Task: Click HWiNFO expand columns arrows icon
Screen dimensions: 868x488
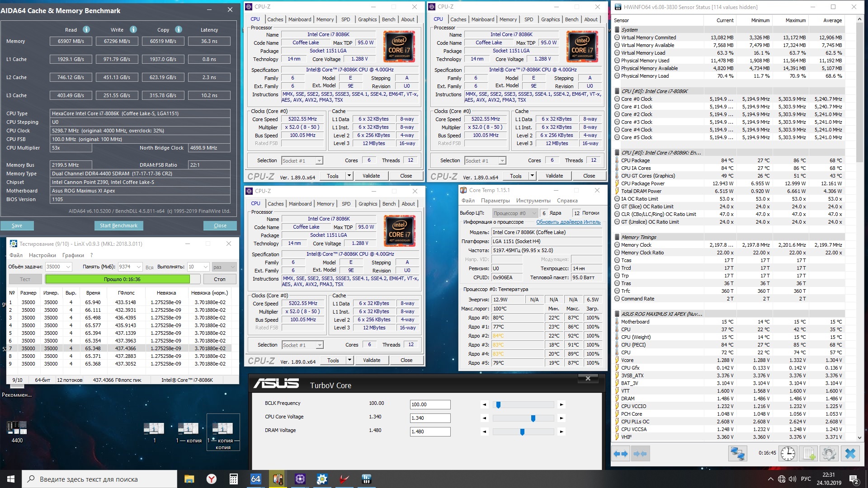Action: (621, 453)
